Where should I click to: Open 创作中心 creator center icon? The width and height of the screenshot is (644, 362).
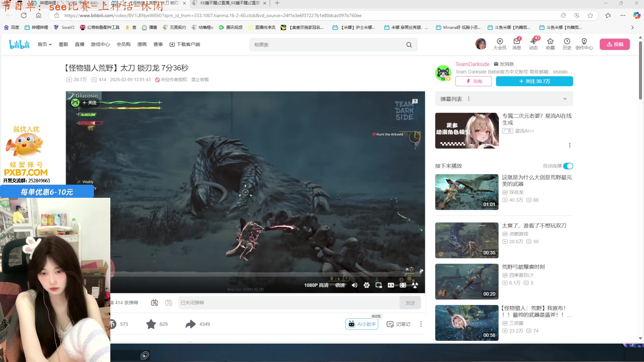(x=584, y=44)
